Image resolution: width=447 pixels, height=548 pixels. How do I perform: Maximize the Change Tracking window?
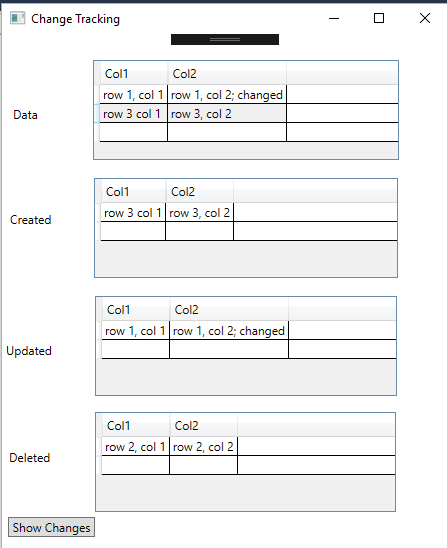click(379, 18)
